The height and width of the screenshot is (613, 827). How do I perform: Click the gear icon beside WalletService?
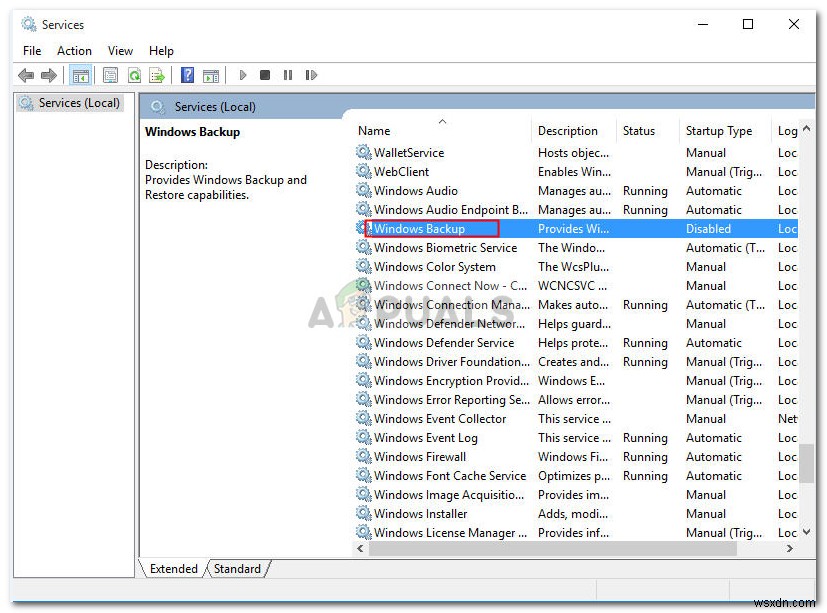click(x=363, y=152)
